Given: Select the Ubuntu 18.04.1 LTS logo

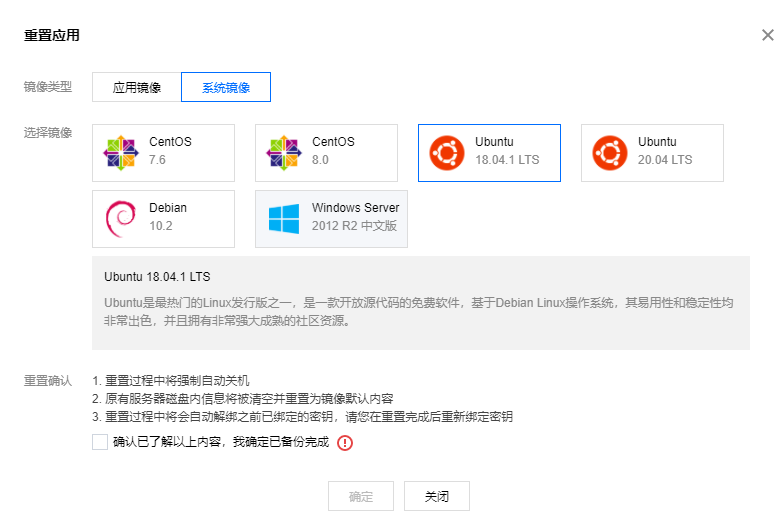Looking at the screenshot, I should tap(446, 153).
